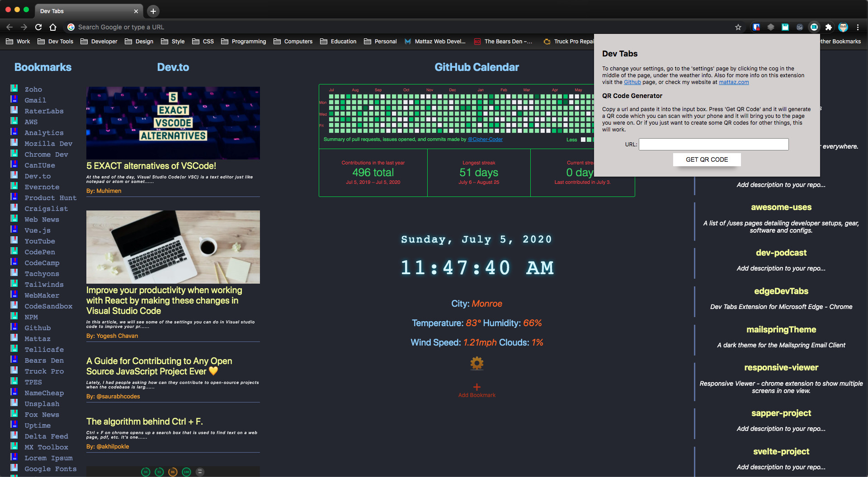Visit the mattaz.com link in the popup

pyautogui.click(x=734, y=82)
